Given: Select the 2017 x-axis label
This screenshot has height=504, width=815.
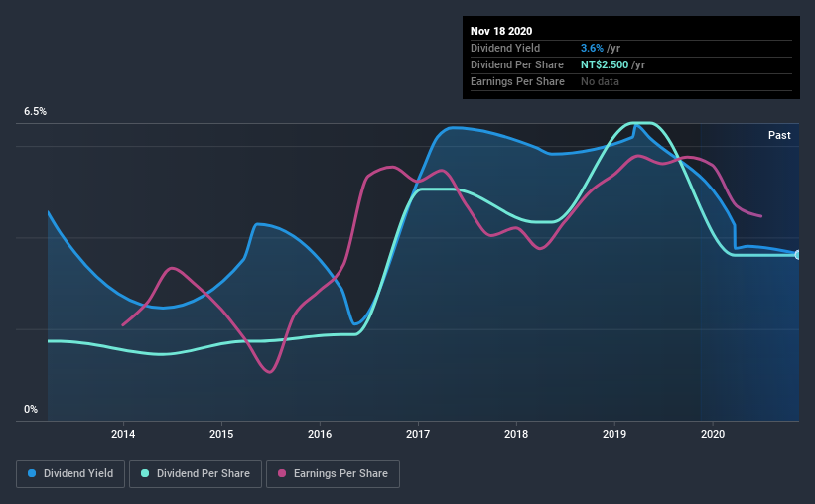Looking at the screenshot, I should click(418, 434).
